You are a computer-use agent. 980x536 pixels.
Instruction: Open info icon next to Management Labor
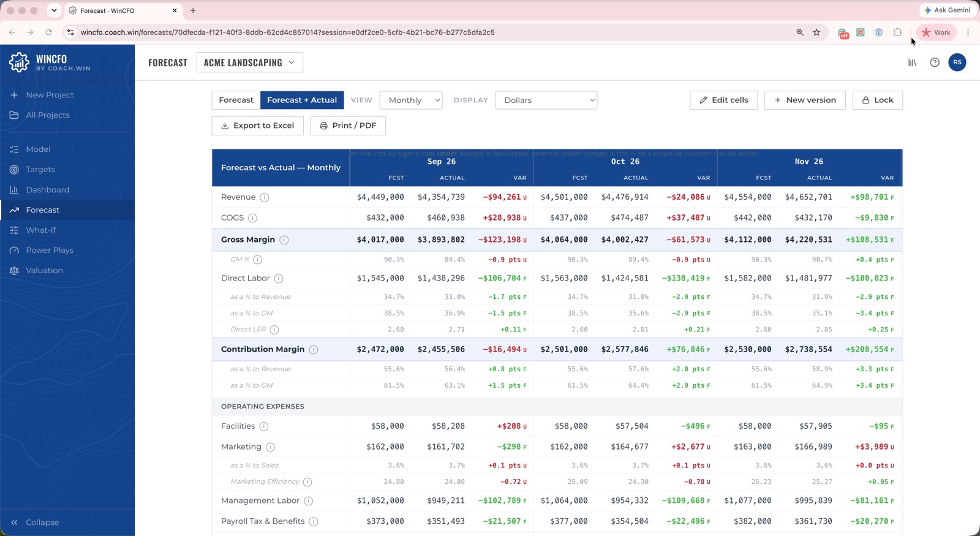point(309,501)
